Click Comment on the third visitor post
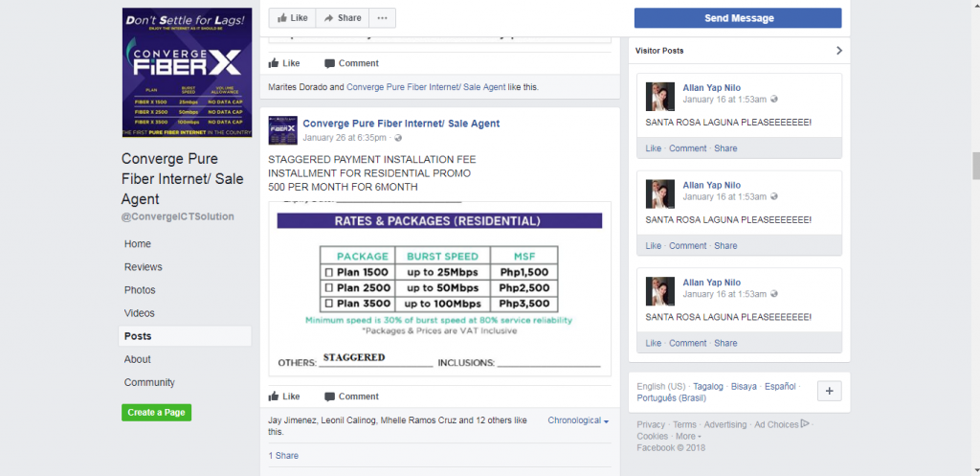 687,344
